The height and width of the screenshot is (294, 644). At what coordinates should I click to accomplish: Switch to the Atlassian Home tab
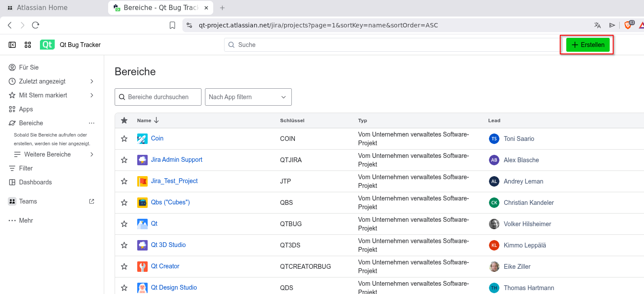click(42, 8)
